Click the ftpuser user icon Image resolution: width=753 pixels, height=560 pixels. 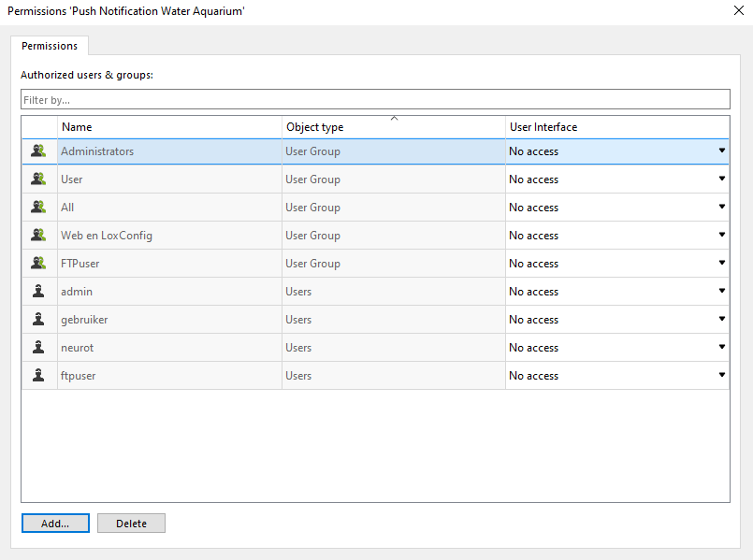point(38,376)
